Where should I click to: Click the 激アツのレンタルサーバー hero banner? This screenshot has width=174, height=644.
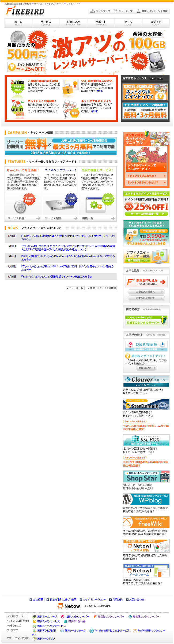click(x=87, y=52)
